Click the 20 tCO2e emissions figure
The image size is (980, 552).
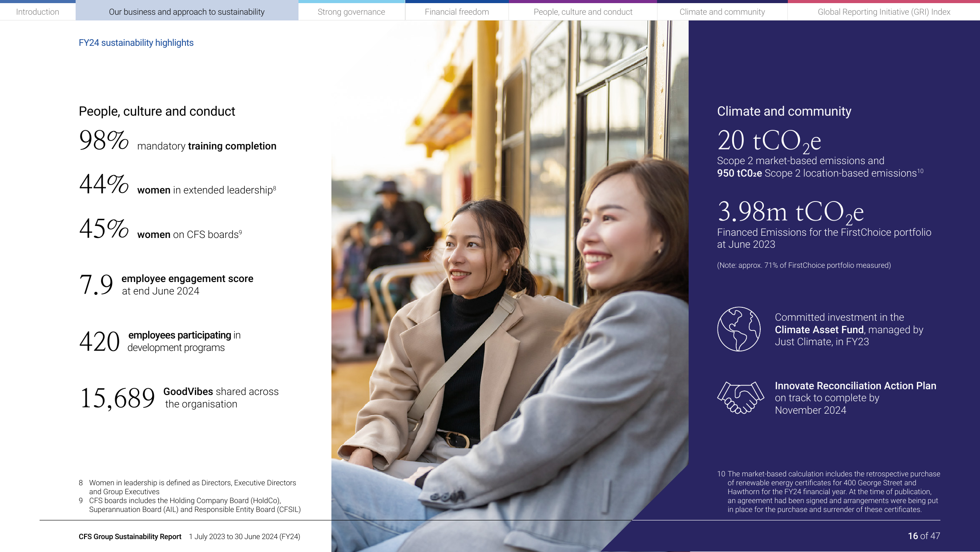tap(769, 141)
